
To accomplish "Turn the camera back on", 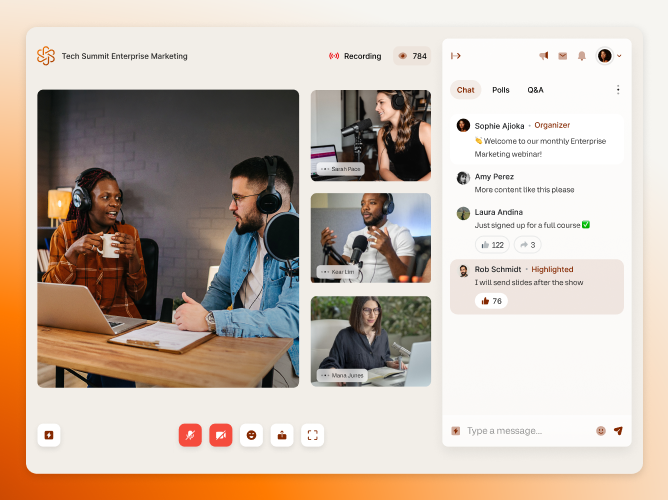I will pos(221,435).
